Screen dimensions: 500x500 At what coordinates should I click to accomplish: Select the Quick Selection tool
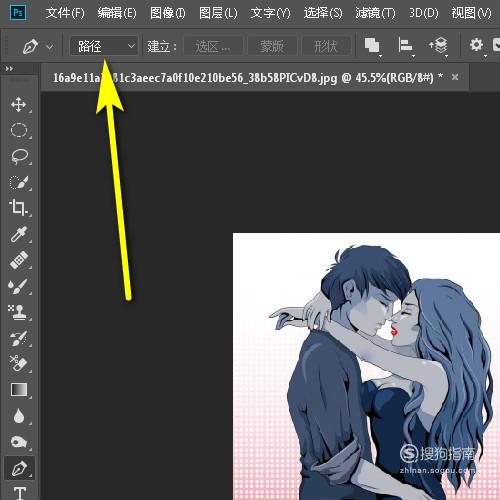[19, 182]
